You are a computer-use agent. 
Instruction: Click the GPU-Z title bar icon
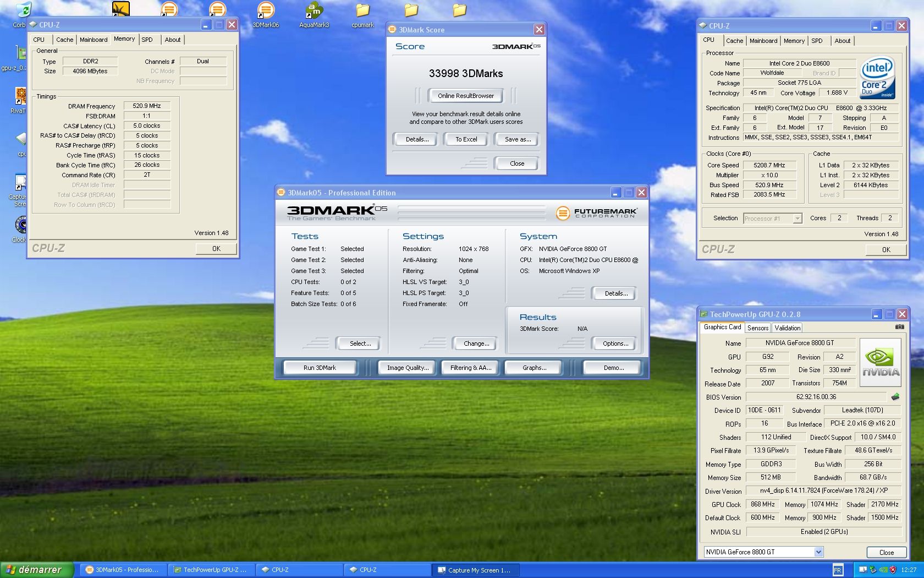pos(703,314)
